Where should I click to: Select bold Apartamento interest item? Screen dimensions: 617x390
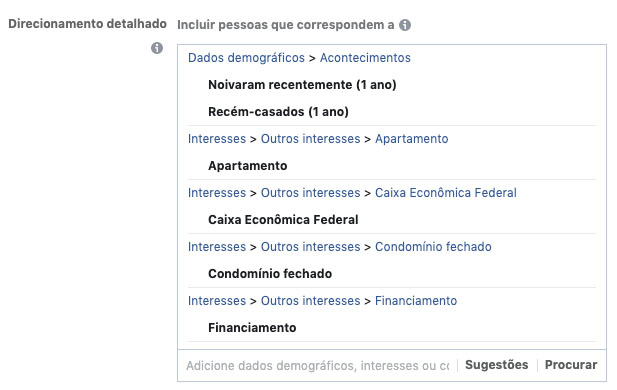pos(248,166)
